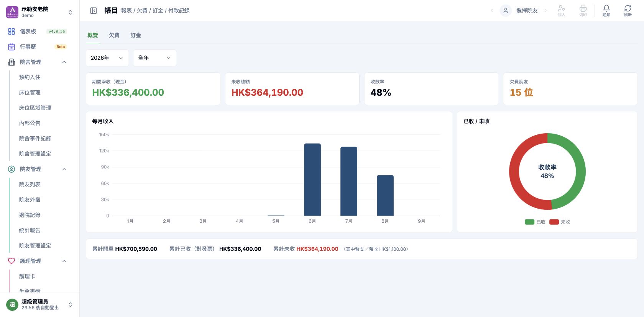
Task: Open the 通知 bell icon
Action: coord(606,8)
